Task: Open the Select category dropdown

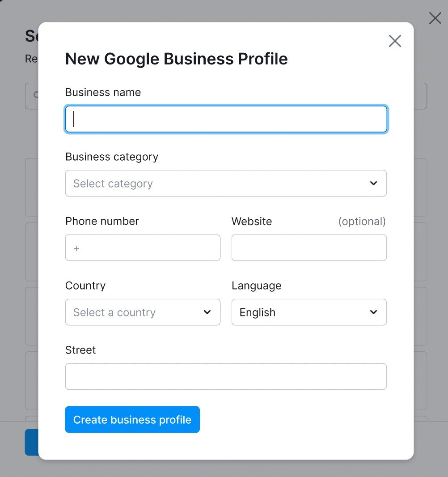Action: click(x=226, y=183)
